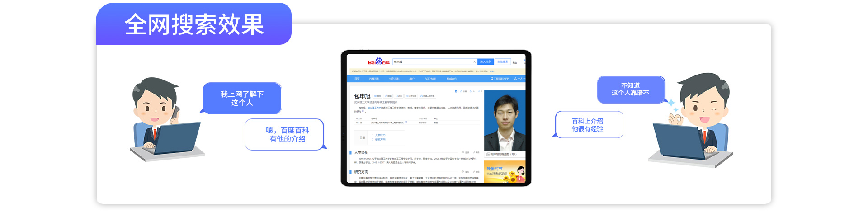Click the 进入词条 search button
Viewport: 868px width, 217px height.
click(485, 62)
